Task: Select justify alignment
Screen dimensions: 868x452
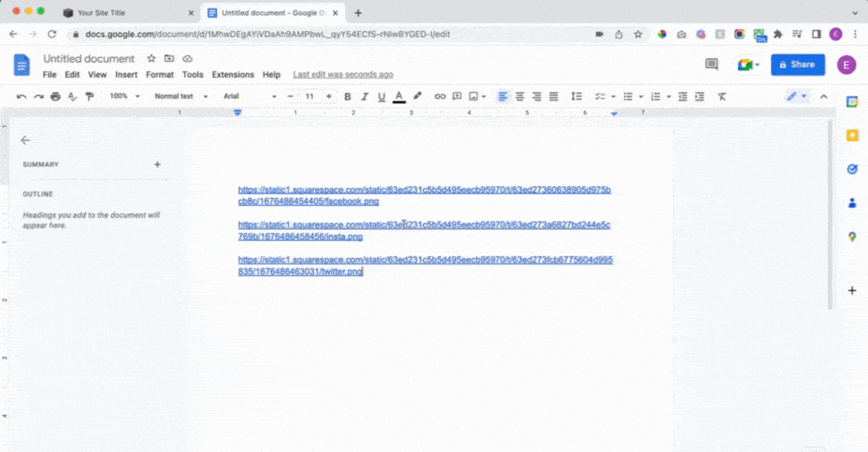Action: (554, 97)
